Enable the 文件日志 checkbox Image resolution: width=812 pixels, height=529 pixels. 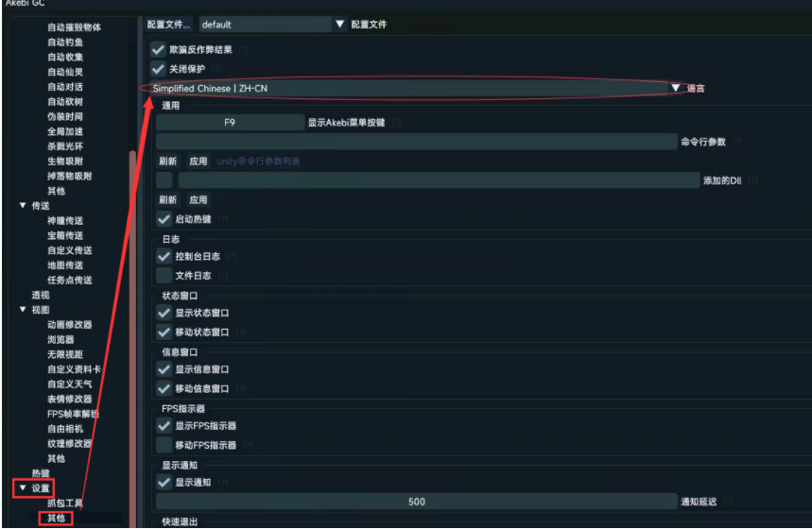click(164, 276)
